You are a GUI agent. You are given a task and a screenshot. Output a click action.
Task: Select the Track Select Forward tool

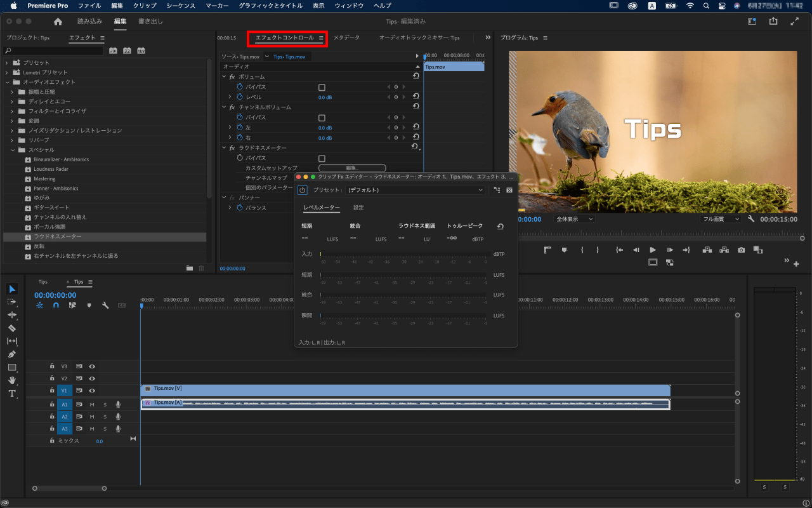click(x=12, y=302)
